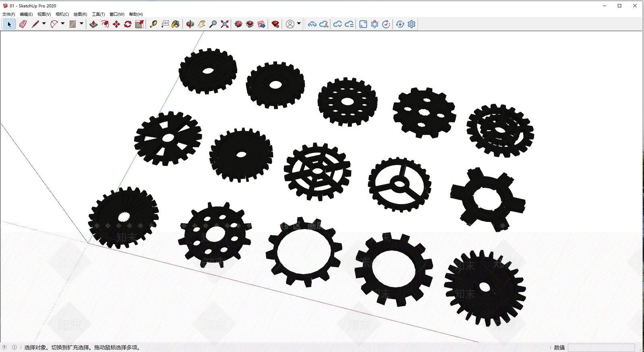This screenshot has height=352, width=644.
Task: Click the blue chain-link cloud toolbar icon
Action: 312,24
